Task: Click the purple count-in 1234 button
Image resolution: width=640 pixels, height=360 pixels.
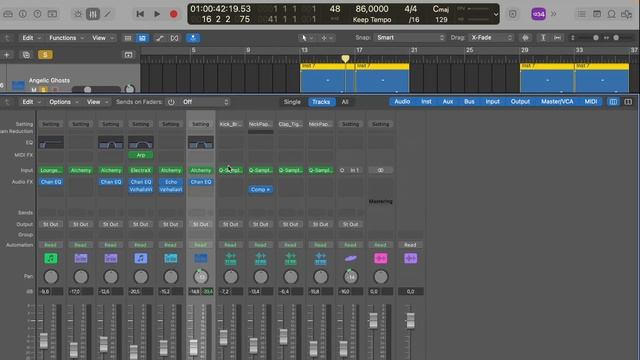Action: pos(538,14)
